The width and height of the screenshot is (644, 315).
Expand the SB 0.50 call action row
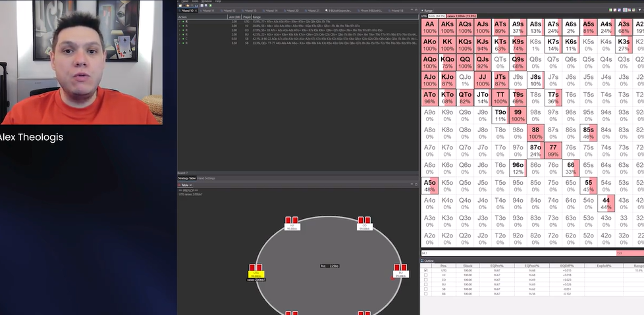pyautogui.click(x=180, y=39)
